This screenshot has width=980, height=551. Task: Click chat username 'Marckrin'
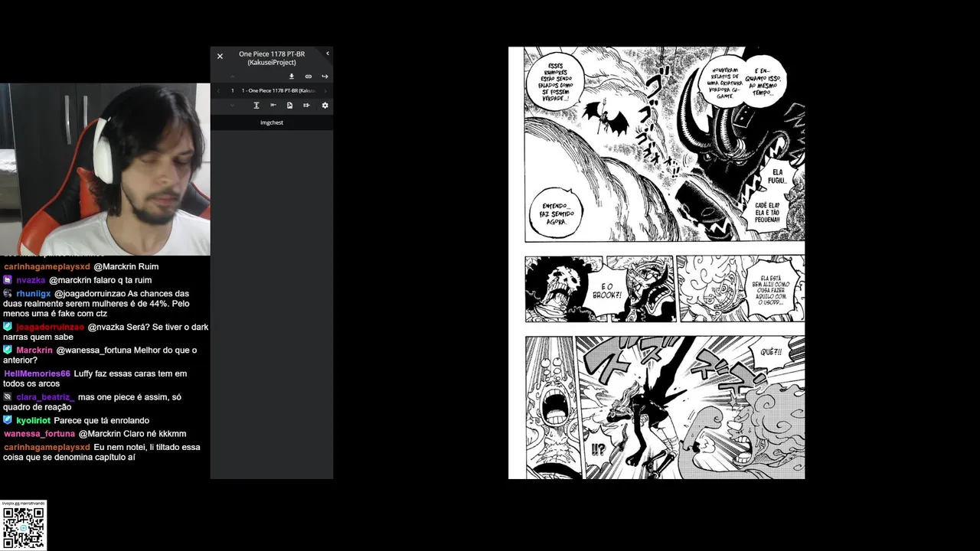[x=34, y=350]
